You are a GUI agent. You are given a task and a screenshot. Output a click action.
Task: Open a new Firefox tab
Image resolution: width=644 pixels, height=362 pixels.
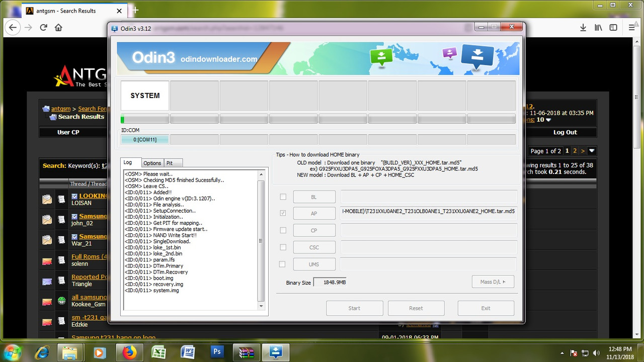click(x=135, y=10)
